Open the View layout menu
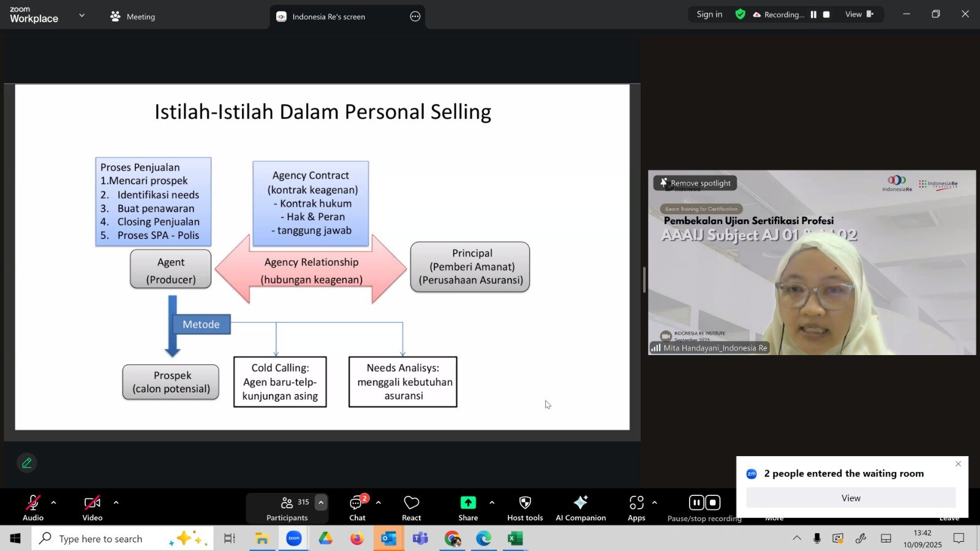Viewport: 980px width, 551px height. (859, 14)
